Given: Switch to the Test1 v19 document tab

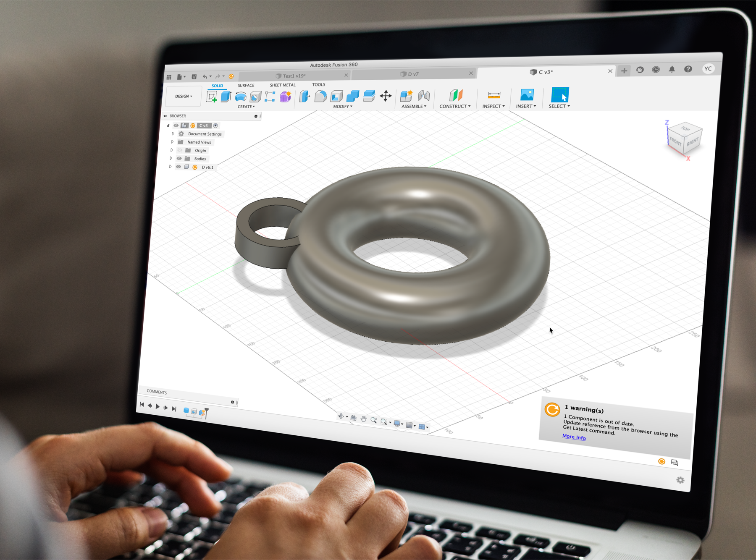Looking at the screenshot, I should click(294, 76).
